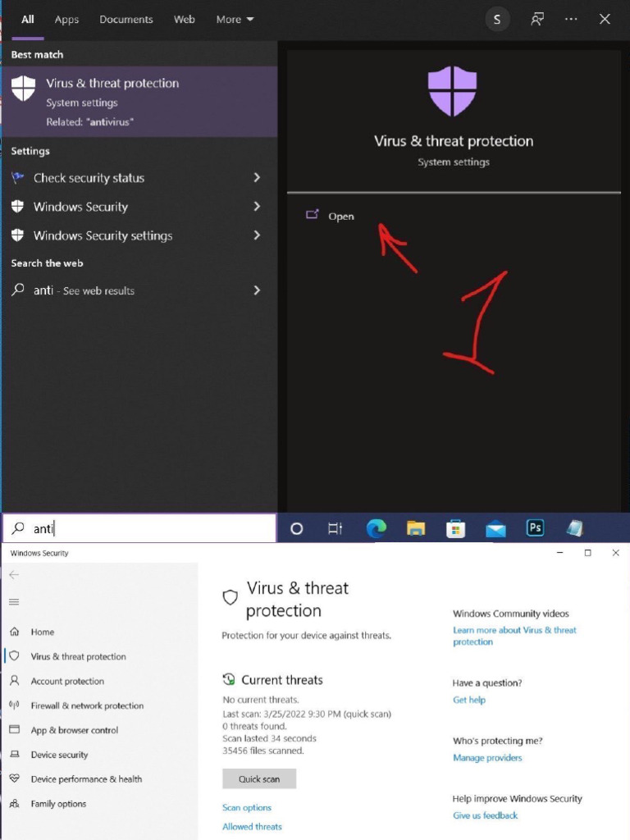The width and height of the screenshot is (630, 840).
Task: Select Virus & threat protection best match
Action: click(139, 102)
